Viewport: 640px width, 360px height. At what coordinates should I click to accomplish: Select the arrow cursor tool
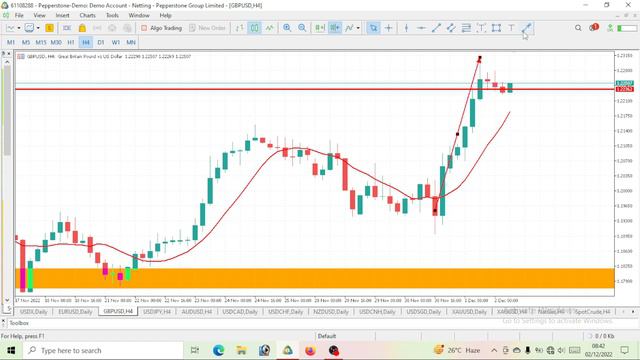click(x=373, y=28)
